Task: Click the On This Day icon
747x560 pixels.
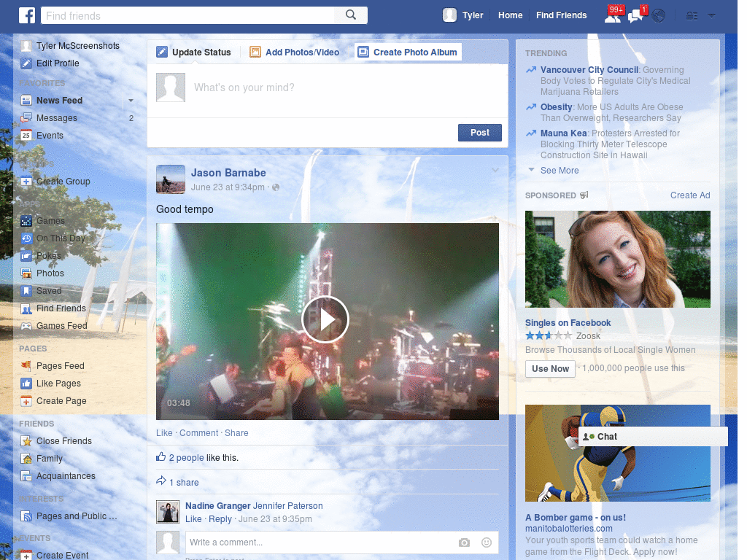Action: pos(26,238)
